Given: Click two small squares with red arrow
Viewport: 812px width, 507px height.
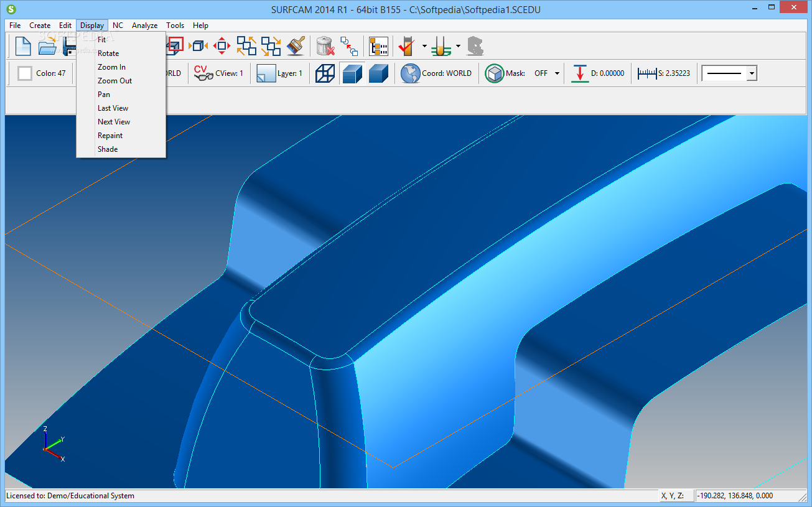Looking at the screenshot, I should point(349,46).
